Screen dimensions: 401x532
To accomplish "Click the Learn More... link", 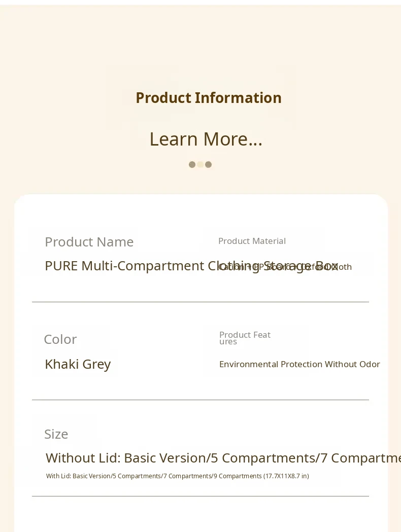I will tap(206, 139).
